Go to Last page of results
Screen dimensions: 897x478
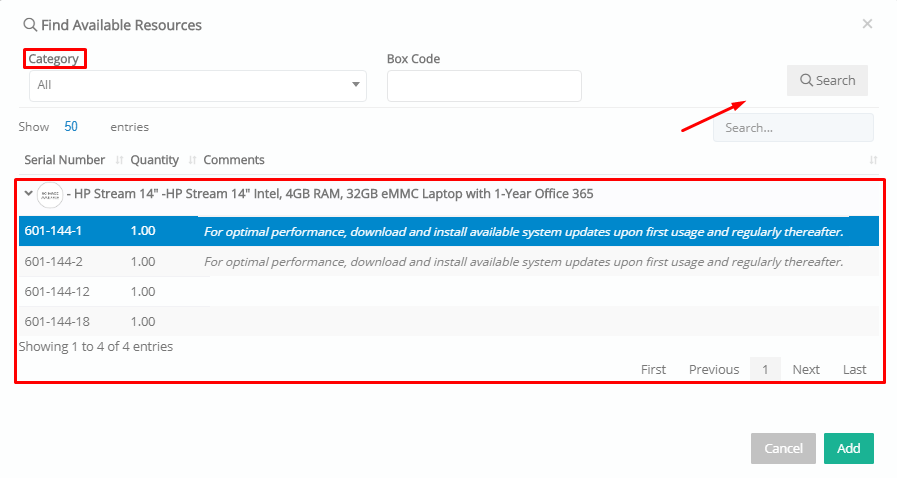855,369
